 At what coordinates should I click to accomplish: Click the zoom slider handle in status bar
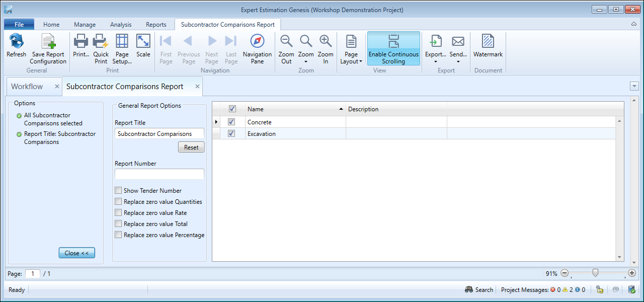point(595,273)
